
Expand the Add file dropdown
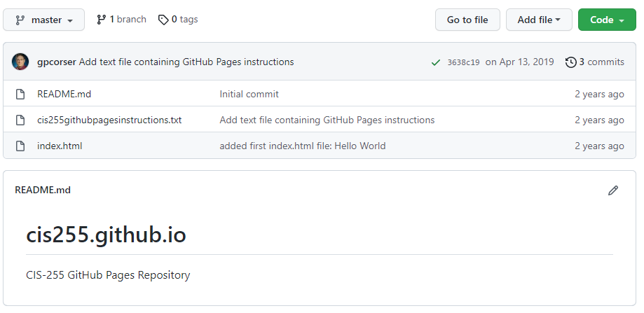tap(538, 20)
